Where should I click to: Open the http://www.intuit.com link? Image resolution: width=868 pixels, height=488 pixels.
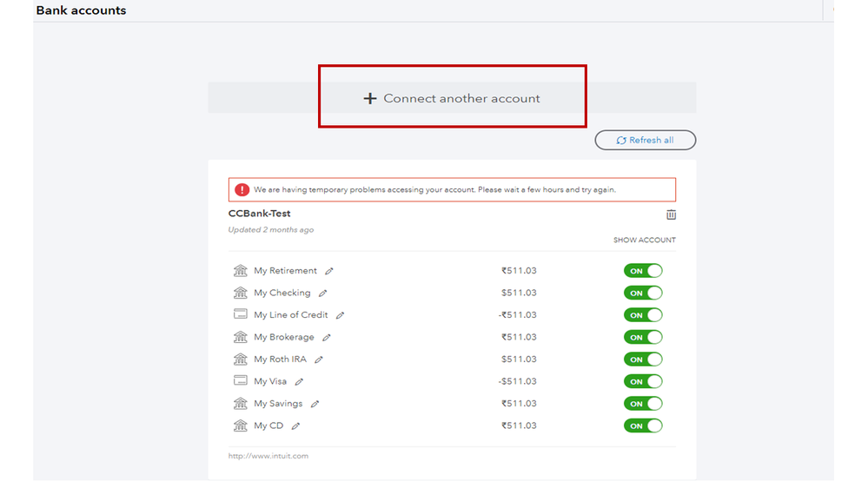pyautogui.click(x=268, y=456)
